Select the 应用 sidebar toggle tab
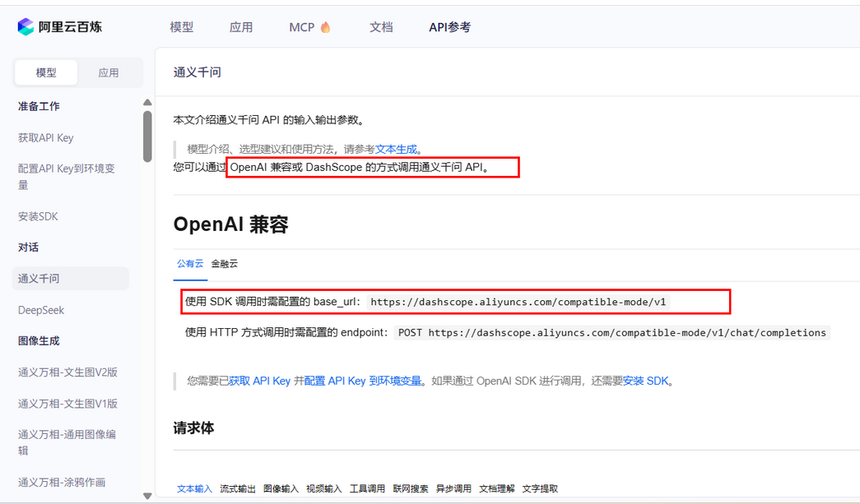Screen dimensions: 860x504 (x=109, y=72)
